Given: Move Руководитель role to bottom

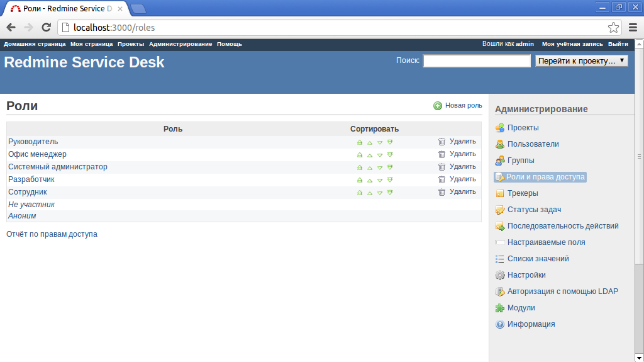Looking at the screenshot, I should pyautogui.click(x=390, y=142).
